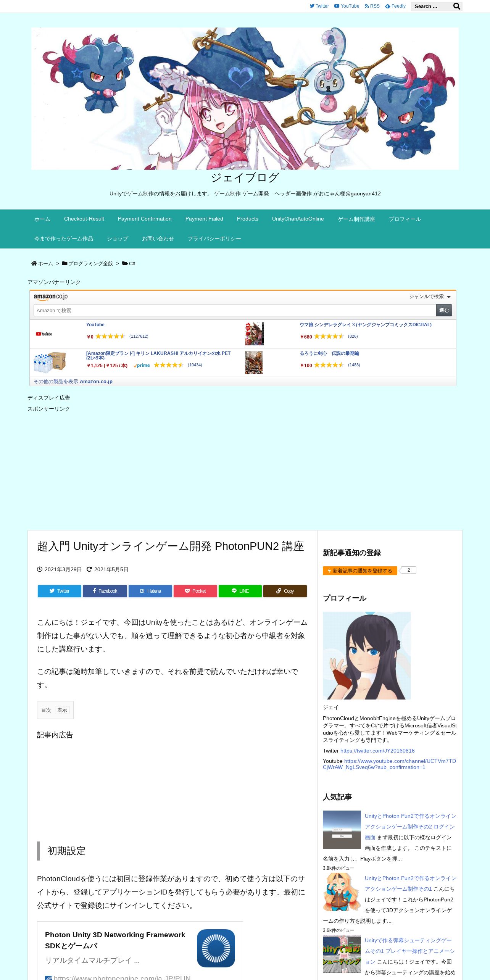490x980 pixels.
Task: Click the subscriber count badge 2
Action: tap(409, 570)
